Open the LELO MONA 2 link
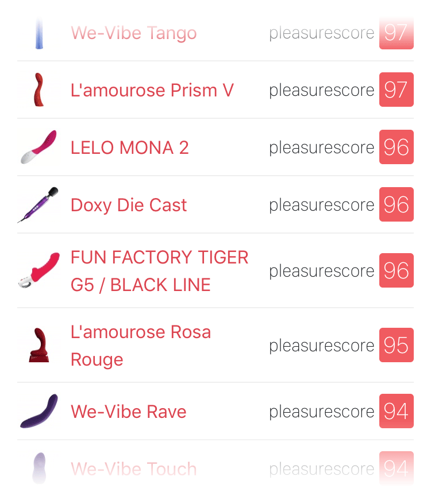This screenshot has height=504, width=431. pyautogui.click(x=129, y=148)
